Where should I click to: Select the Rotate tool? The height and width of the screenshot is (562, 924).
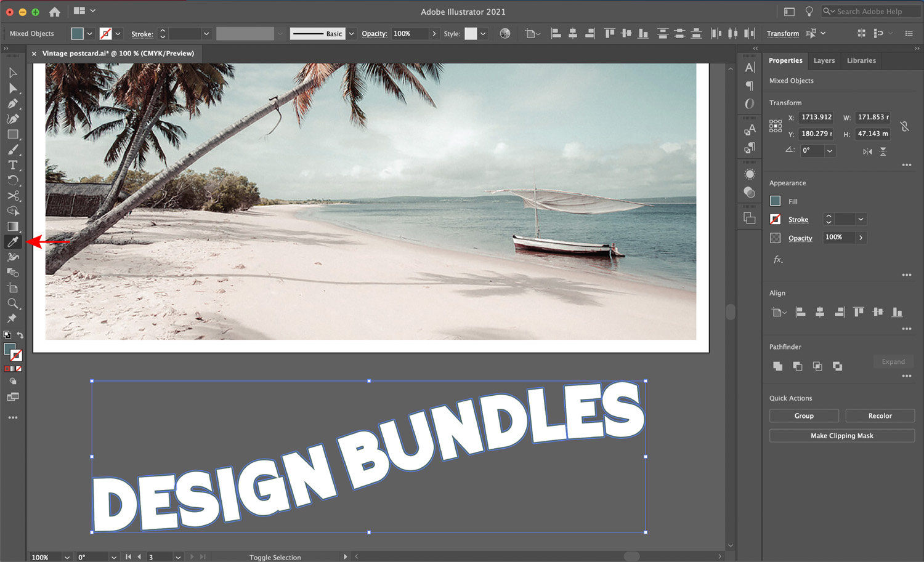click(12, 180)
